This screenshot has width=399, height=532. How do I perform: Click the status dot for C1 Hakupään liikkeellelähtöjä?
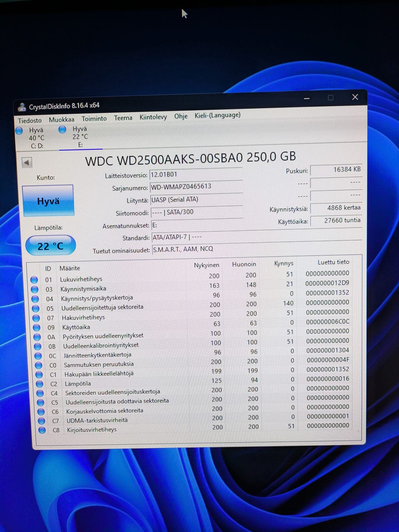pyautogui.click(x=39, y=374)
